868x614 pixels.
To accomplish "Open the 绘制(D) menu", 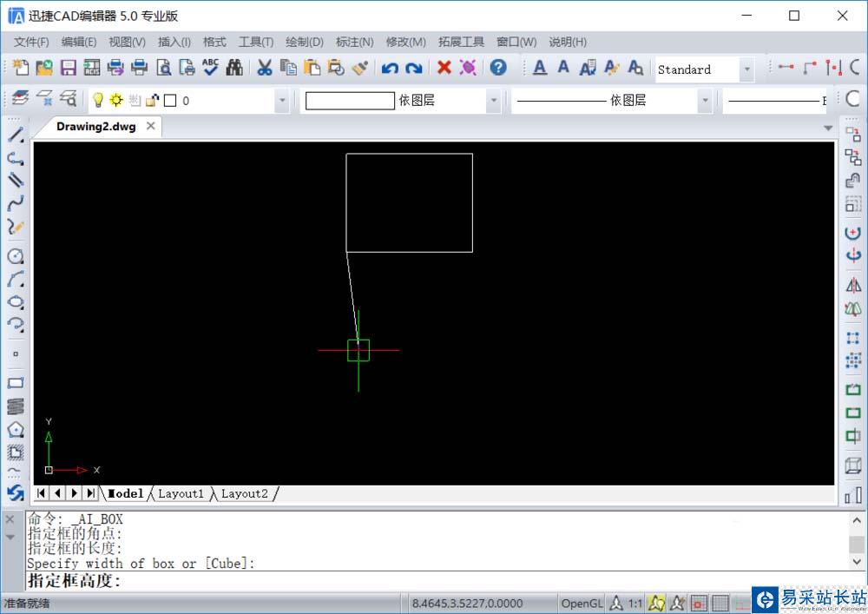I will click(304, 42).
